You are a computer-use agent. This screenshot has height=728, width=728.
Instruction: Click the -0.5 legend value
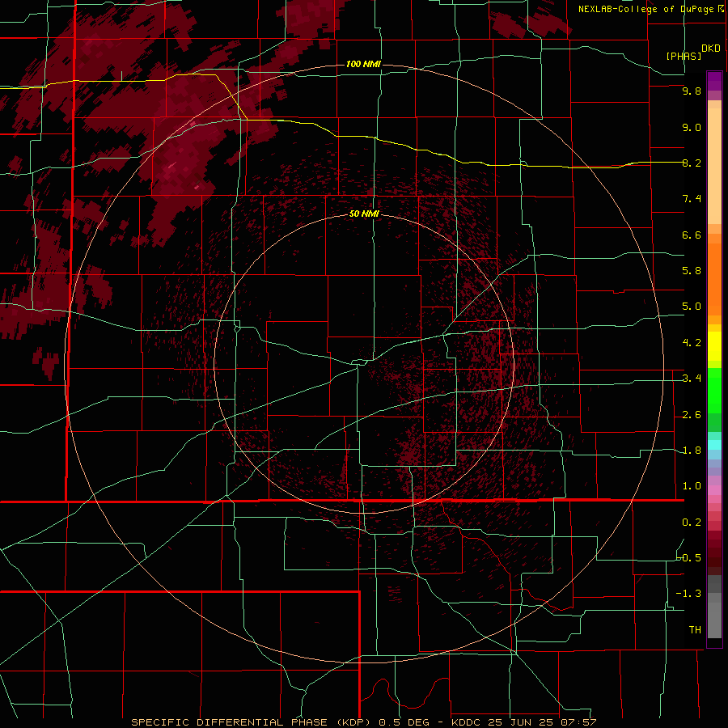689,558
